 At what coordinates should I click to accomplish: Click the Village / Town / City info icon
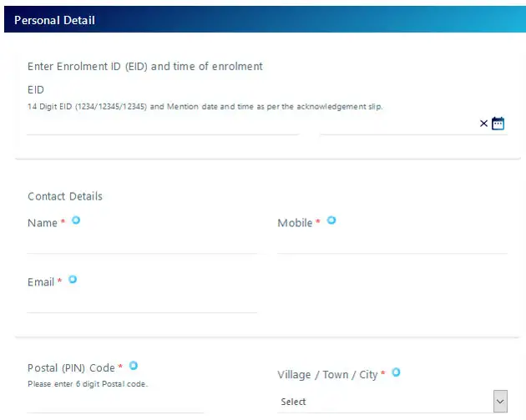396,372
